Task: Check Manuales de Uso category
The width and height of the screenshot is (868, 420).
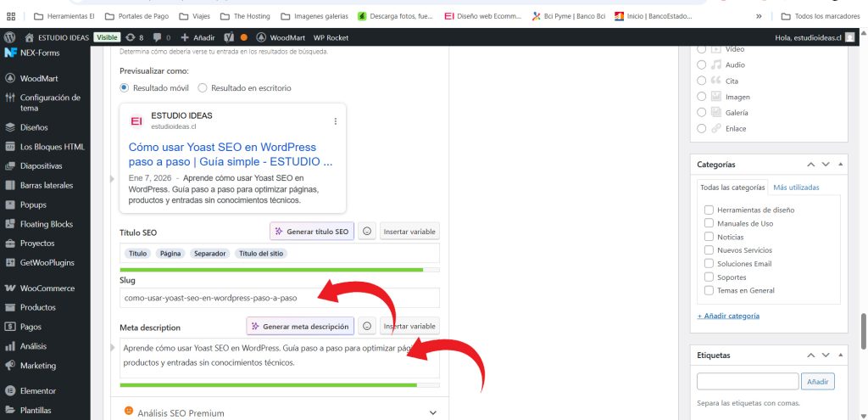Action: click(709, 223)
